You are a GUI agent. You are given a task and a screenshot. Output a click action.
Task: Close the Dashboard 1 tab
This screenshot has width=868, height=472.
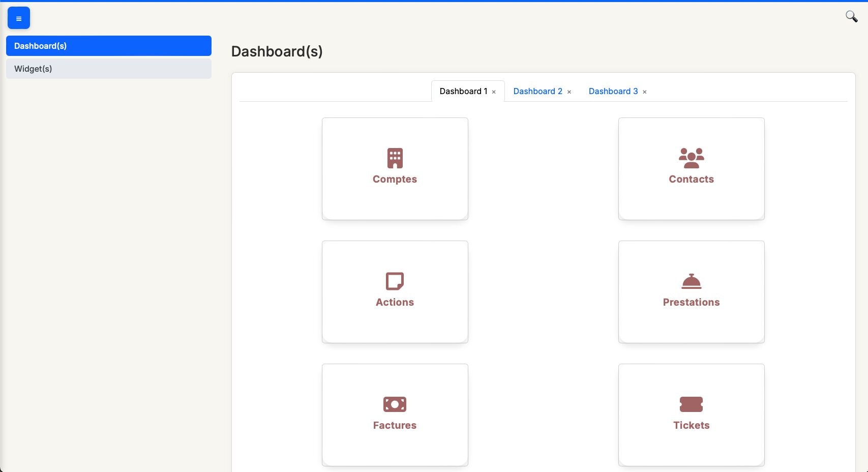494,92
